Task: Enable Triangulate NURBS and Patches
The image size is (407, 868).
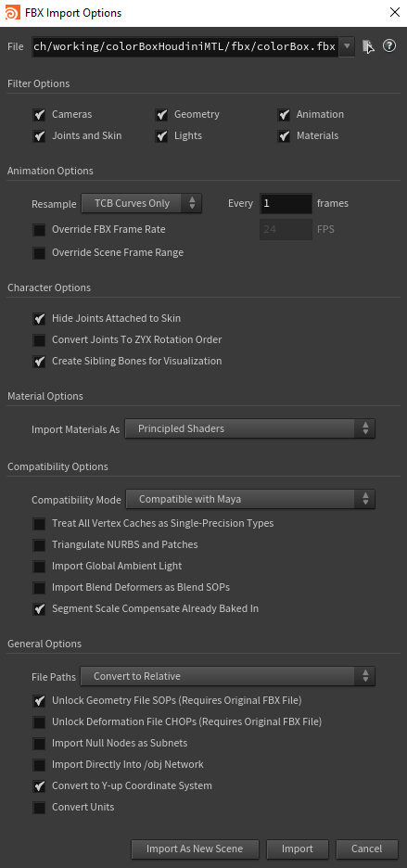Action: point(39,545)
